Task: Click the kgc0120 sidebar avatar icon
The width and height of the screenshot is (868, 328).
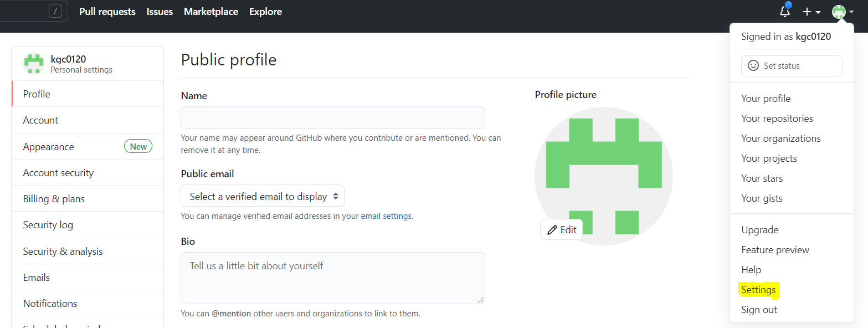Action: tap(34, 64)
